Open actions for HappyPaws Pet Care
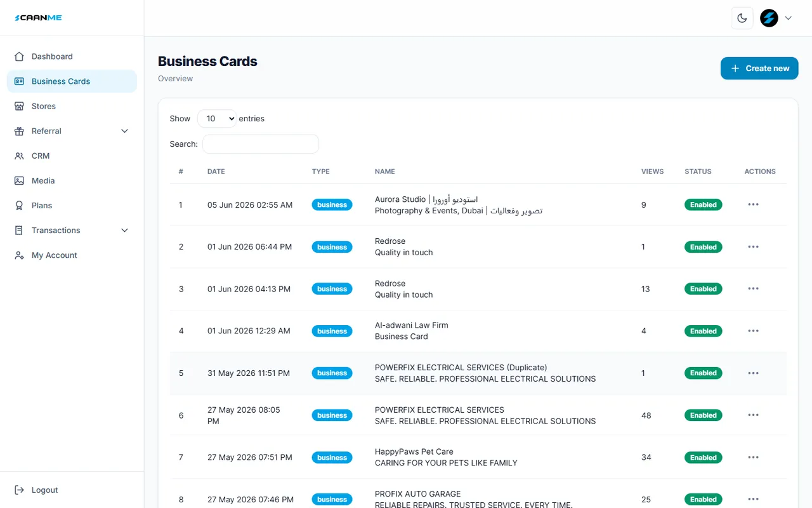The image size is (812, 508). pyautogui.click(x=753, y=457)
